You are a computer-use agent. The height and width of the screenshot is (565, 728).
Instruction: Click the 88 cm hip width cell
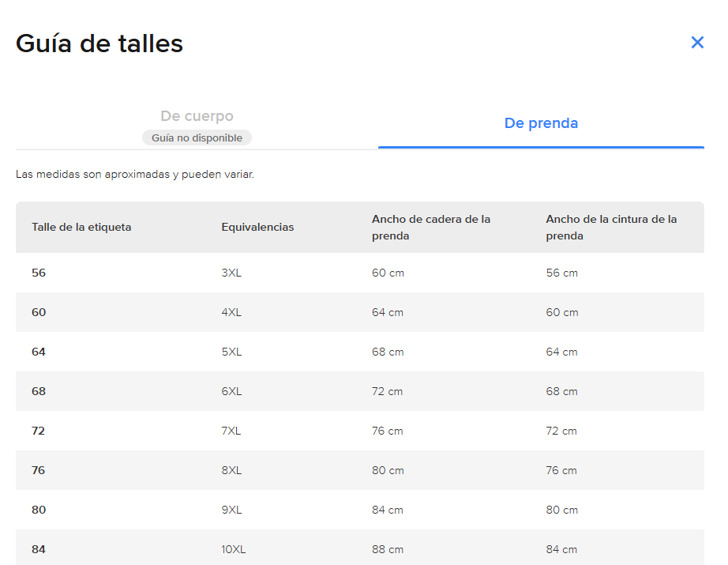[x=387, y=549]
